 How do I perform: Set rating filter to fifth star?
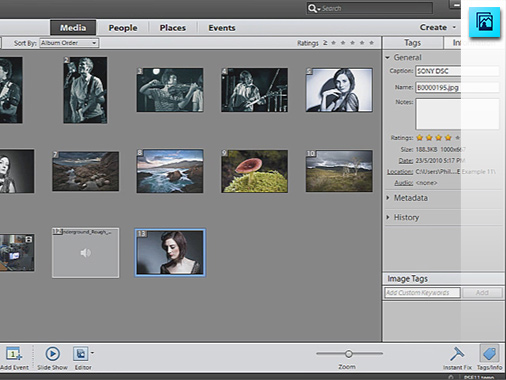(371, 43)
